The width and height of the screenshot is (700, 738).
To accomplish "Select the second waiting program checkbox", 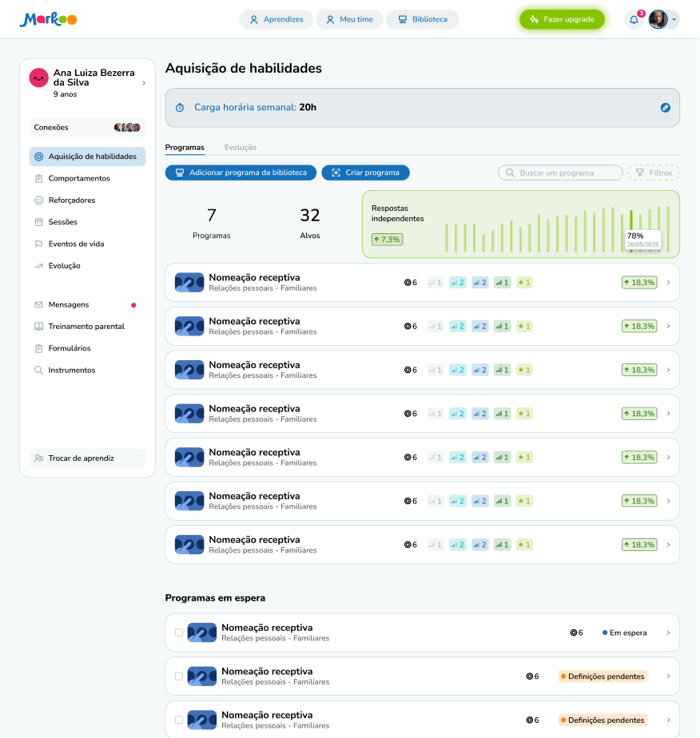I will pyautogui.click(x=179, y=676).
